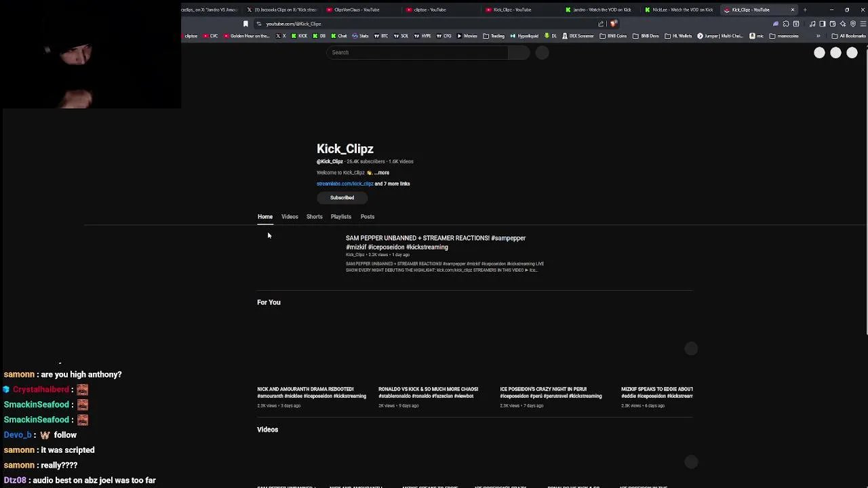Open streamlabs.com/kick_clipz link
868x488 pixels.
click(344, 184)
